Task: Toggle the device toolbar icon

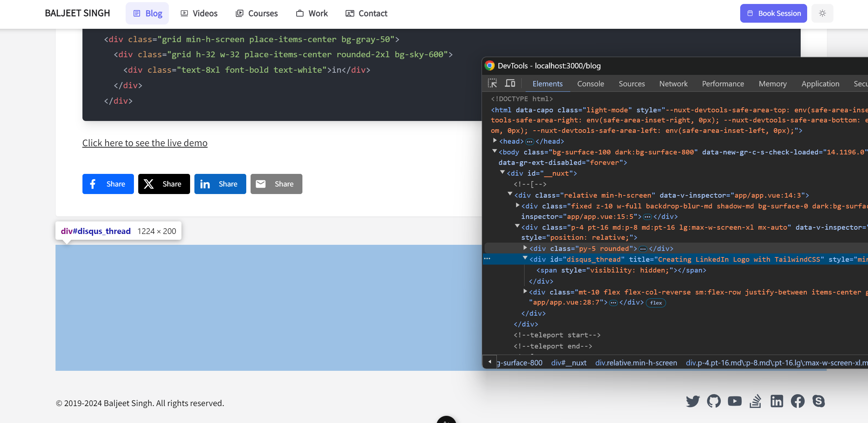Action: tap(510, 84)
